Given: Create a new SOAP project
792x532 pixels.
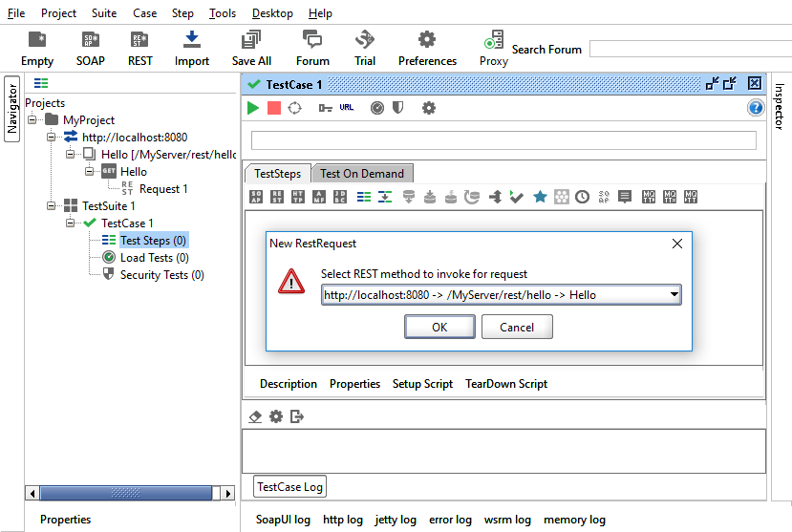Looking at the screenshot, I should [91, 49].
